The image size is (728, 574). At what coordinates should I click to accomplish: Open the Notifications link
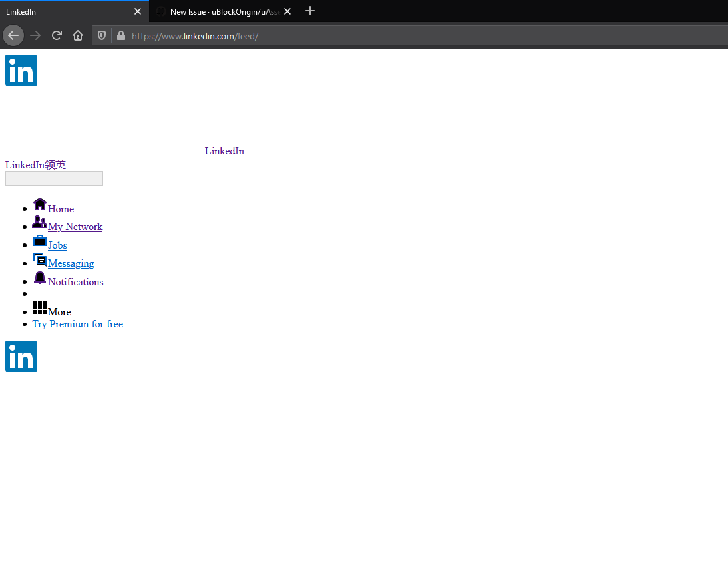[76, 282]
